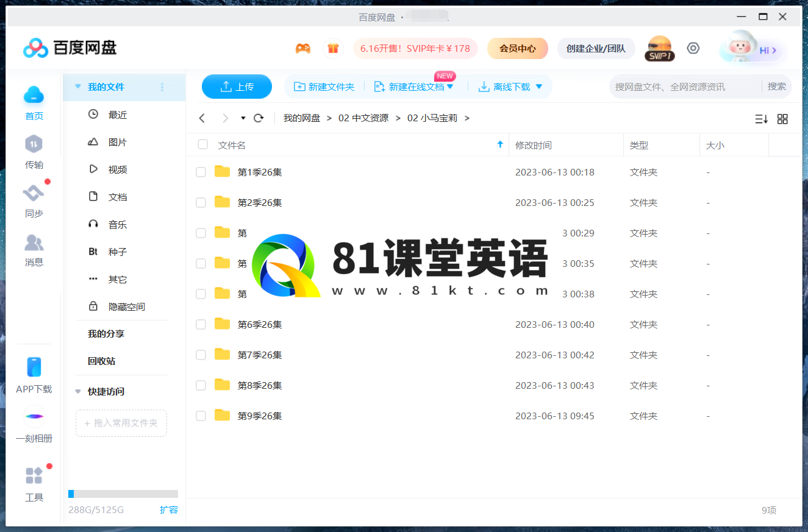This screenshot has height=532, width=808.
Task: Click the APP下载 icon
Action: (x=34, y=367)
